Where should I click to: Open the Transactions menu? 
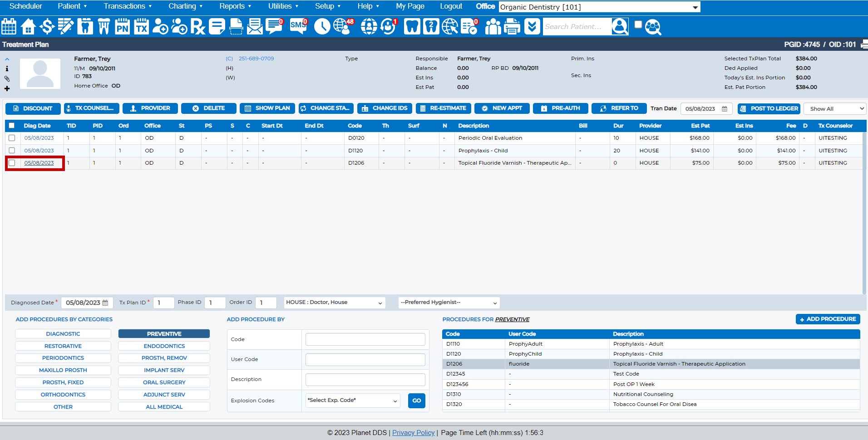click(128, 6)
